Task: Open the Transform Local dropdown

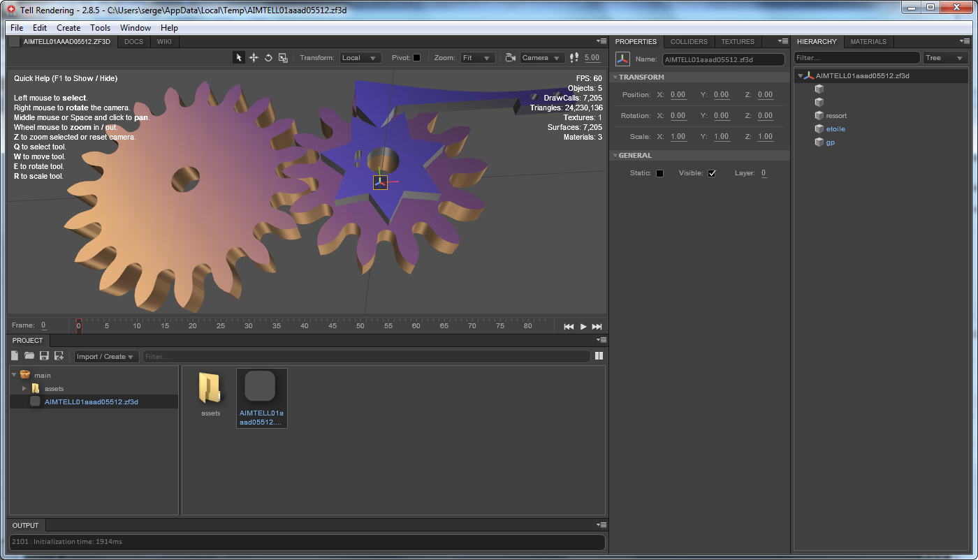Action: [x=360, y=58]
